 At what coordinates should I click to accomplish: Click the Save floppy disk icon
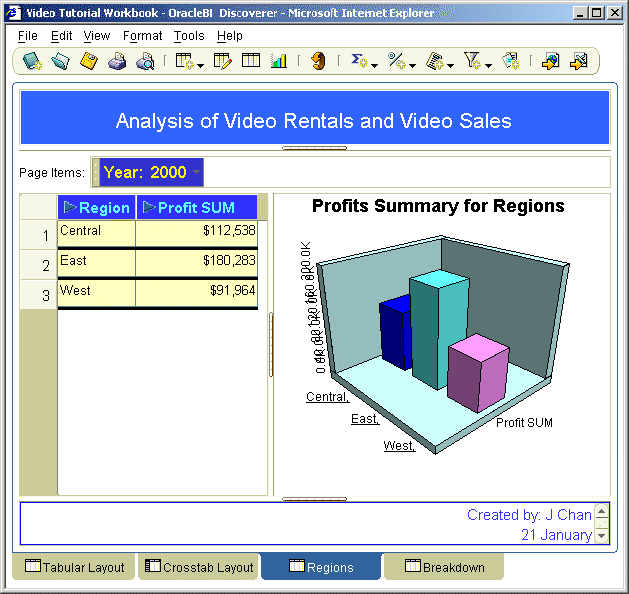click(x=89, y=61)
